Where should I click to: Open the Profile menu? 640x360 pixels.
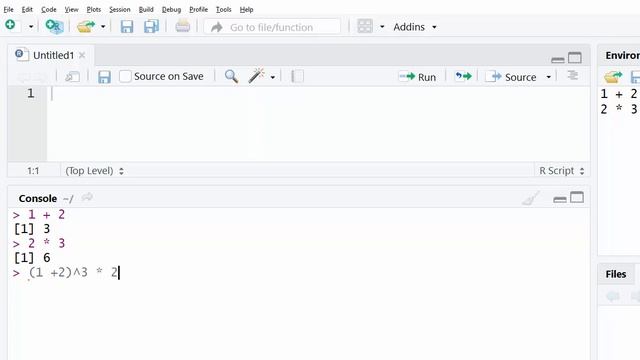point(198,9)
